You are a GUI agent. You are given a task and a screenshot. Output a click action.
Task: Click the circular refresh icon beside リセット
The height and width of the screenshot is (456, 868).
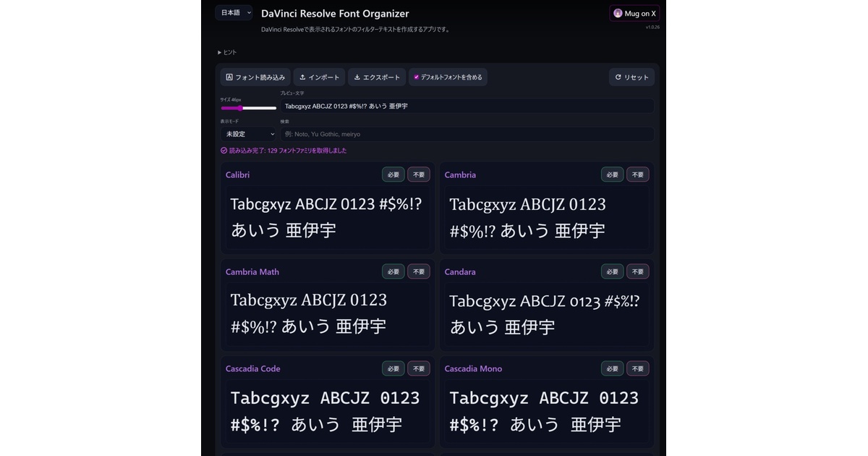tap(618, 77)
